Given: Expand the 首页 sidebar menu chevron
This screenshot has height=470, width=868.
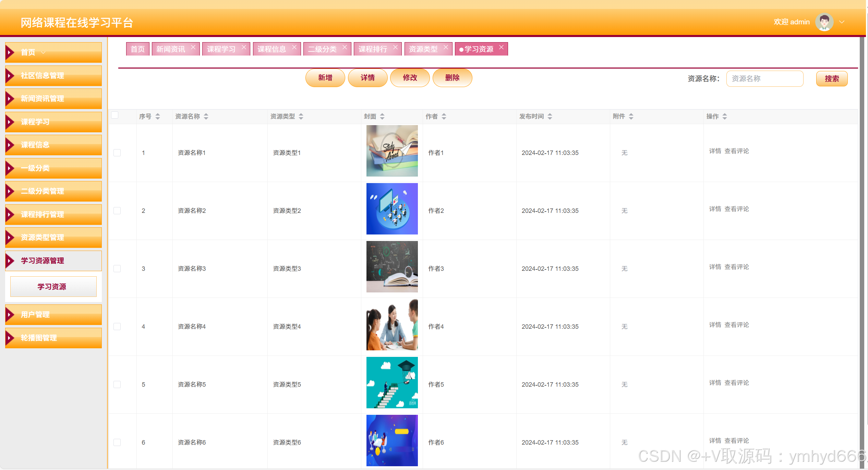Looking at the screenshot, I should click(x=43, y=52).
